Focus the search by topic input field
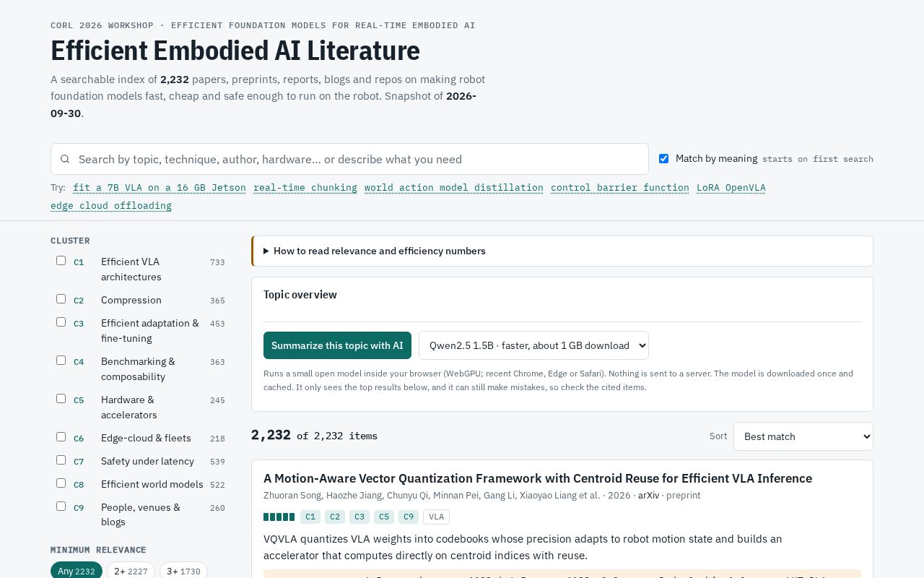 [349, 159]
